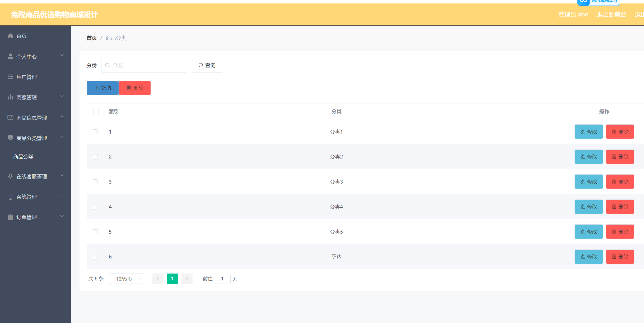Click the card icon for 商品信息管理
Screen dimensions: 644x323
coord(10,117)
